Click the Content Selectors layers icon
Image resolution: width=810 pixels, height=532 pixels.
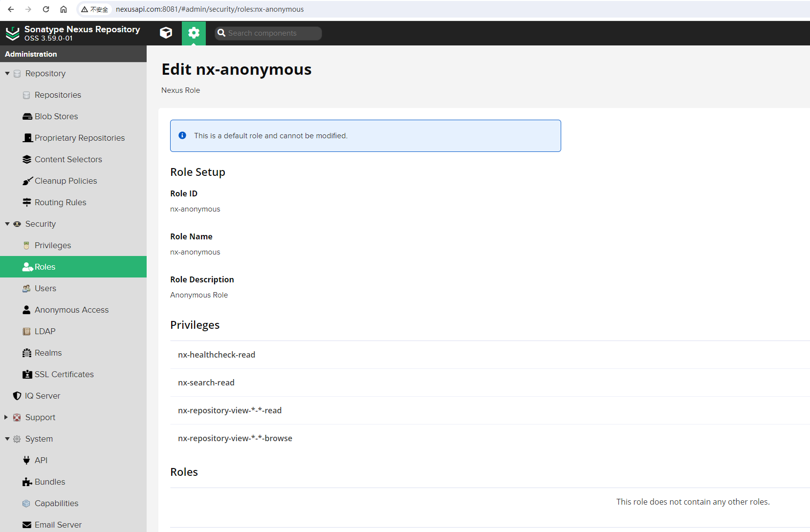pyautogui.click(x=27, y=159)
